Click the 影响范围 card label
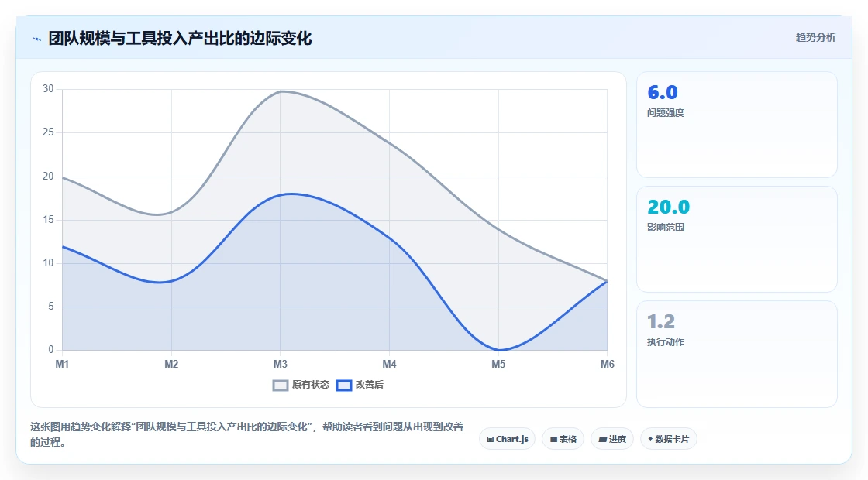This screenshot has width=868, height=480. click(x=666, y=228)
